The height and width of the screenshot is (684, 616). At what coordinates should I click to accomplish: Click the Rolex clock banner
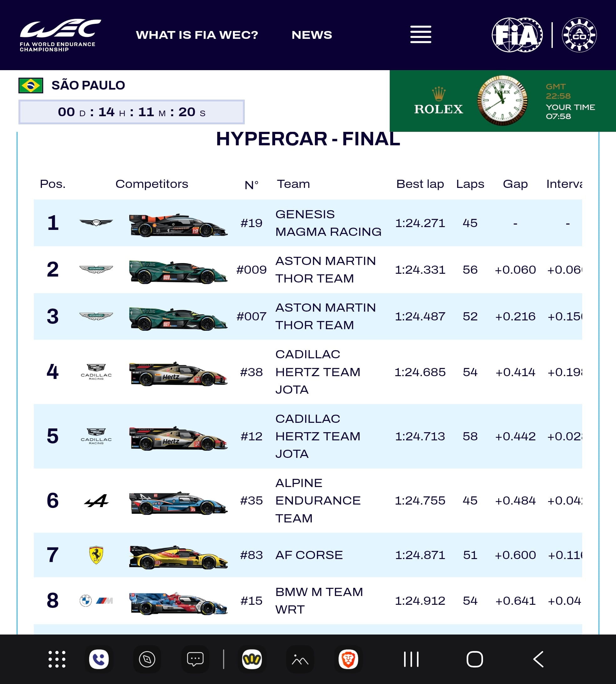tap(503, 101)
